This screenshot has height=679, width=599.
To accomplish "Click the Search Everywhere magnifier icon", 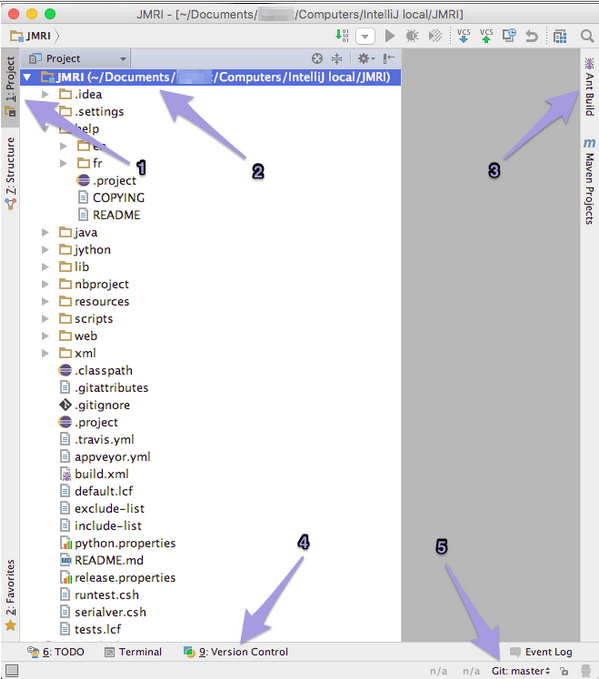I will (587, 36).
